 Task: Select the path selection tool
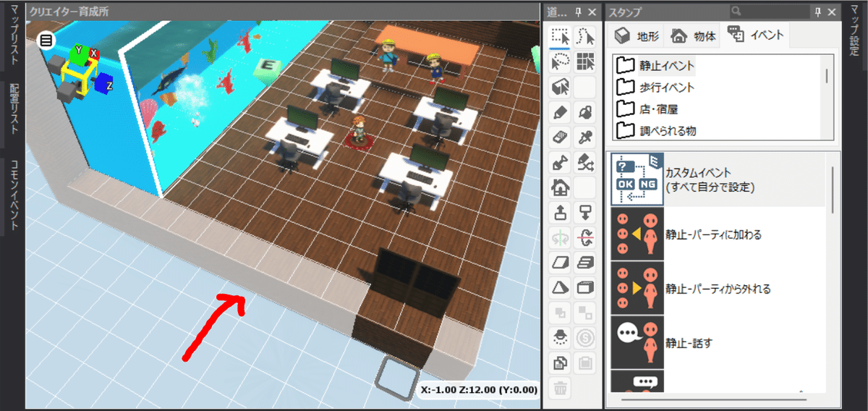coord(586,38)
